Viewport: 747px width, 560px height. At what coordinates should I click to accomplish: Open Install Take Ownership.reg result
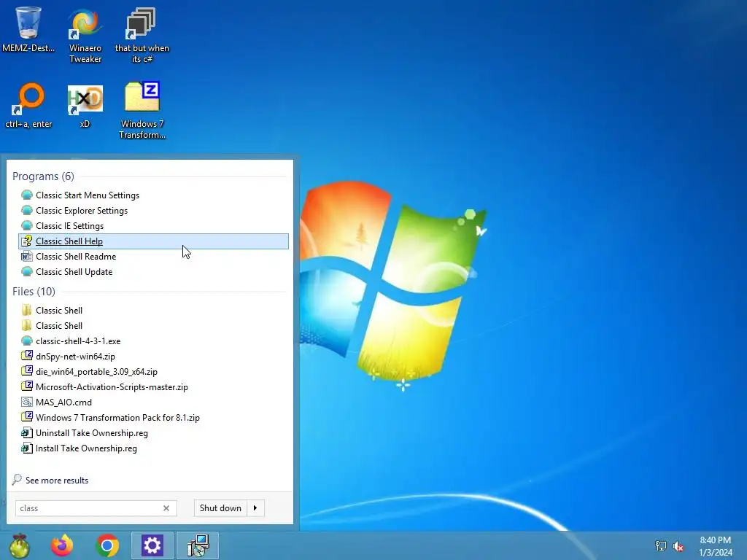(x=153, y=448)
